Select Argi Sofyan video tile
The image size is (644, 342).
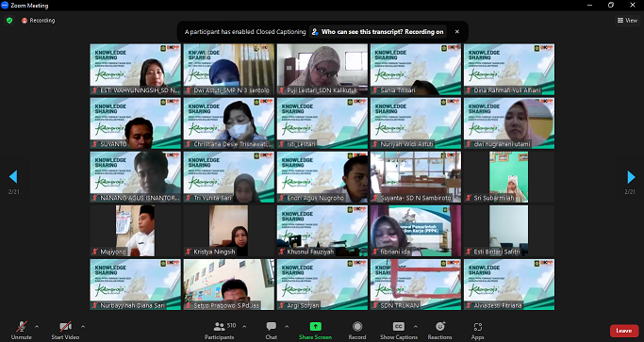point(322,285)
